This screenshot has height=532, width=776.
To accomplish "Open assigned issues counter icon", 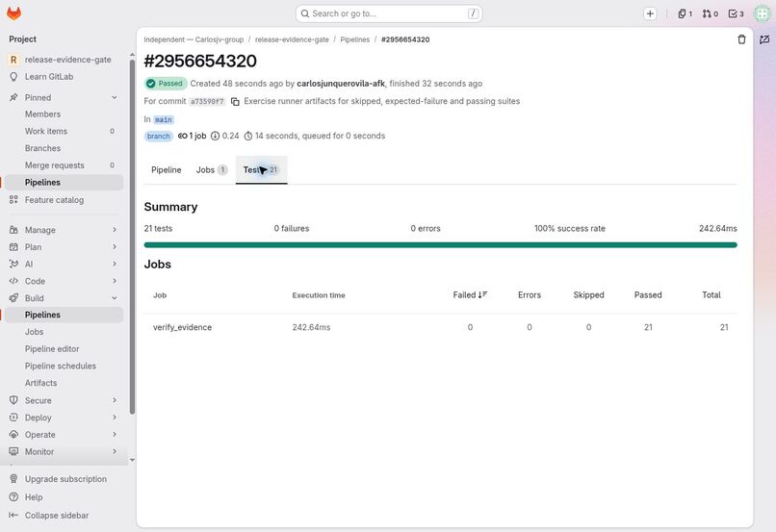I will [685, 13].
